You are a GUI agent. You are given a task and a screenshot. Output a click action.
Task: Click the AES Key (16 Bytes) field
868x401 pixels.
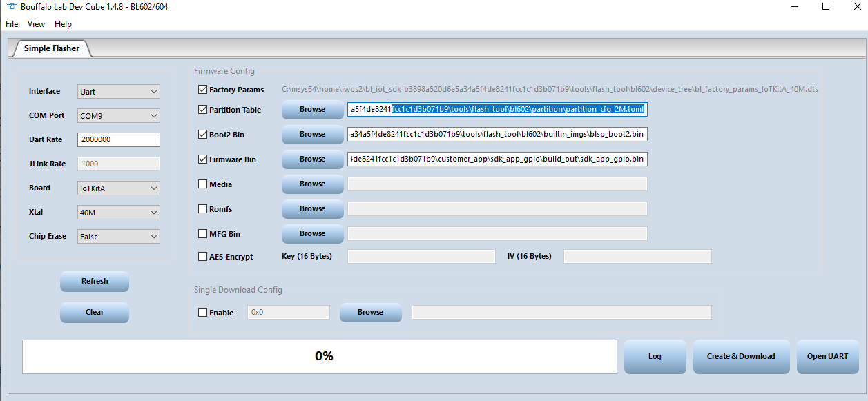tap(421, 256)
